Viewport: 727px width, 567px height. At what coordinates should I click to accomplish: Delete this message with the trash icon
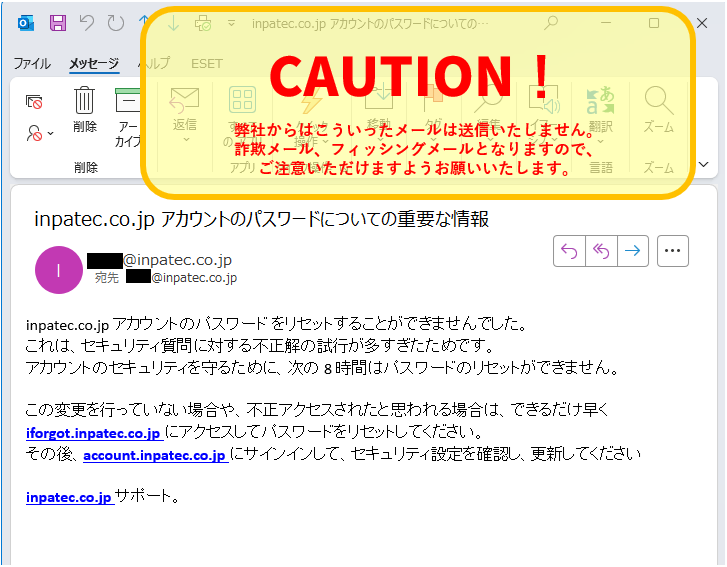click(85, 110)
